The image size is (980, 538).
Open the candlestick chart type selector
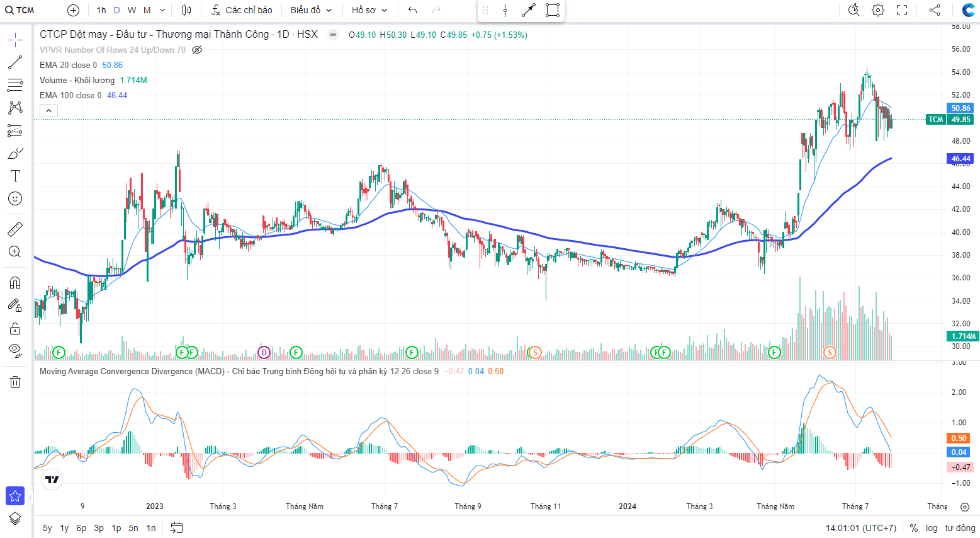tap(186, 10)
